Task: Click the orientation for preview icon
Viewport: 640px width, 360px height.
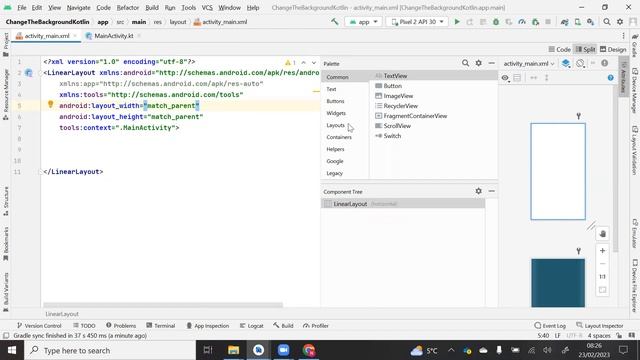Action: coord(580,63)
